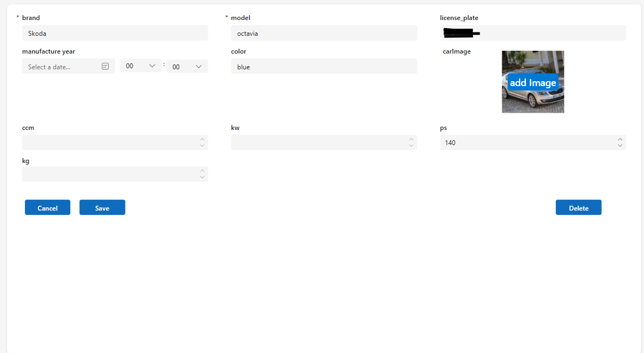Click the Select a date input
Image resolution: width=644 pixels, height=353 pixels.
[x=68, y=66]
